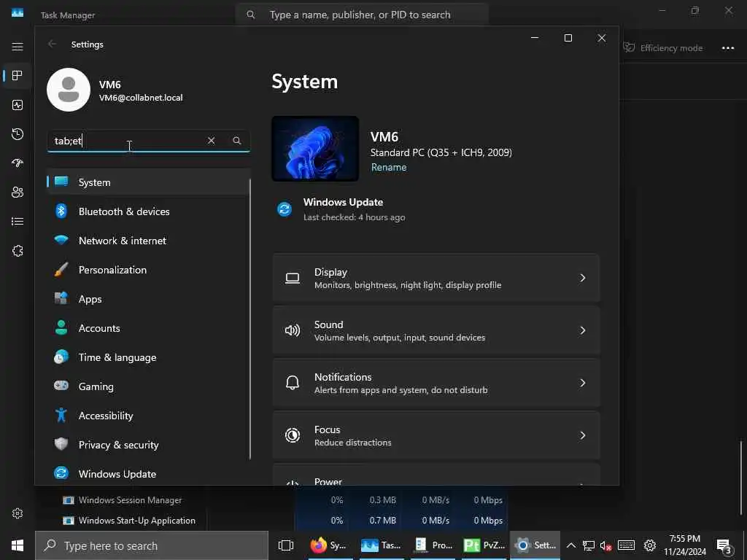Click the Focus icon in System list
The height and width of the screenshot is (560, 747).
coord(293,435)
